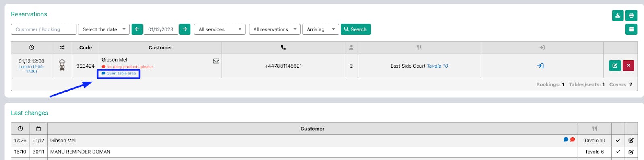Viewport: 644px width, 160px height.
Task: Click the 01/12/2023 date field
Action: tap(161, 29)
